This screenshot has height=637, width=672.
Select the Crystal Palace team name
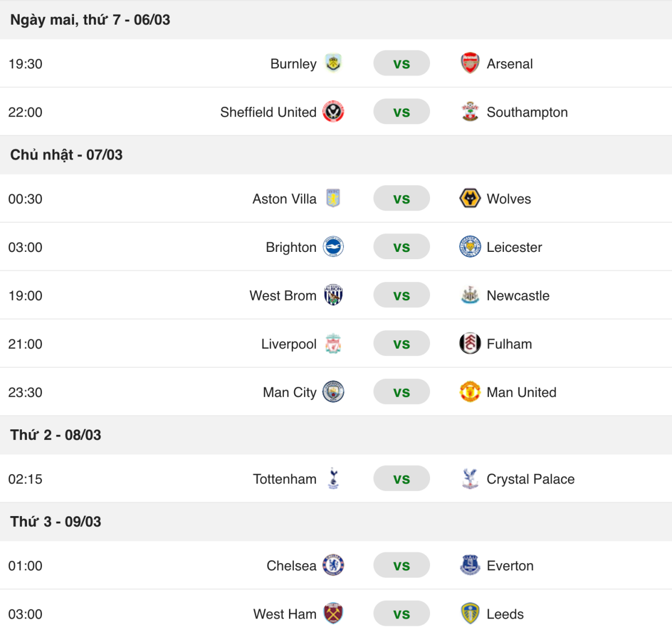coord(530,479)
